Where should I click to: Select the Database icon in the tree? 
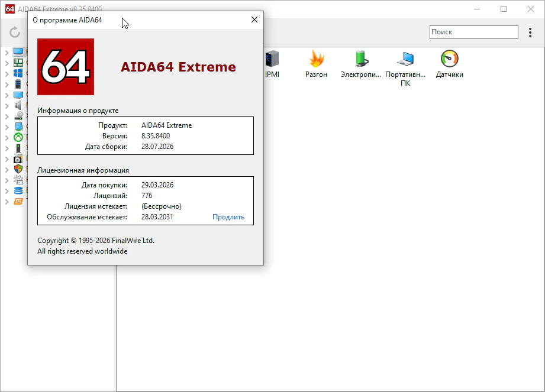[x=18, y=190]
